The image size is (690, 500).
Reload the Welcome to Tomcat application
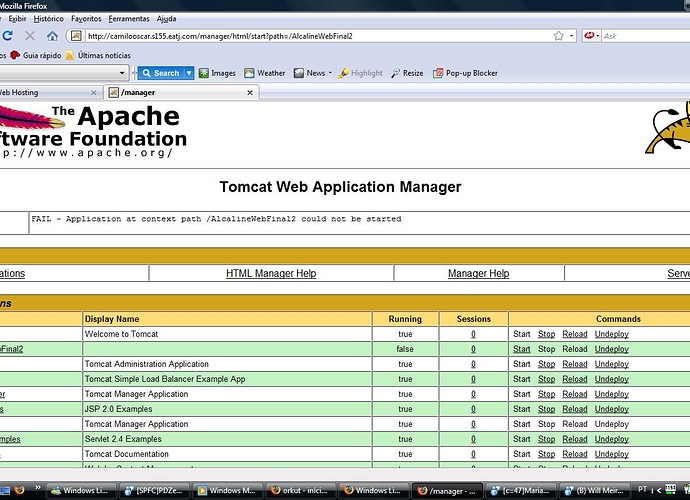pyautogui.click(x=575, y=334)
